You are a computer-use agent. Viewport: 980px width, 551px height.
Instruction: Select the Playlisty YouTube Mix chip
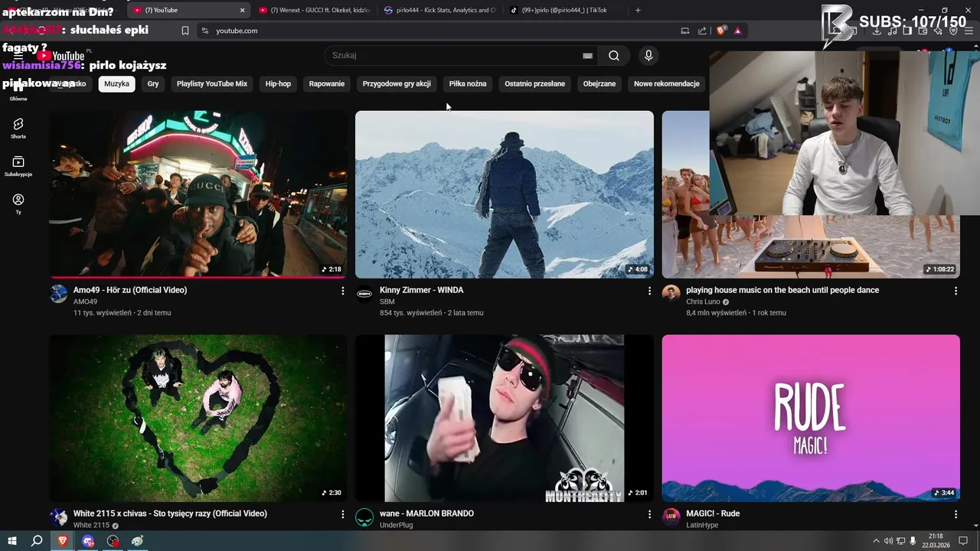[212, 83]
